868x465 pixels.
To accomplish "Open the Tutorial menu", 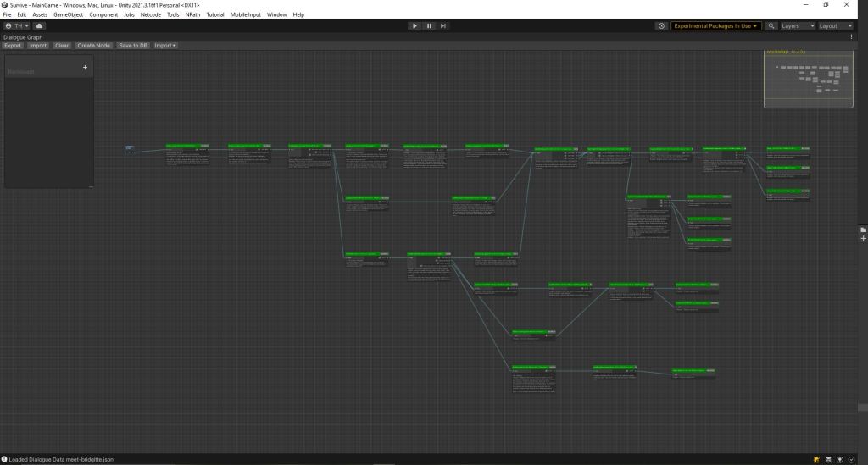I will click(x=215, y=15).
